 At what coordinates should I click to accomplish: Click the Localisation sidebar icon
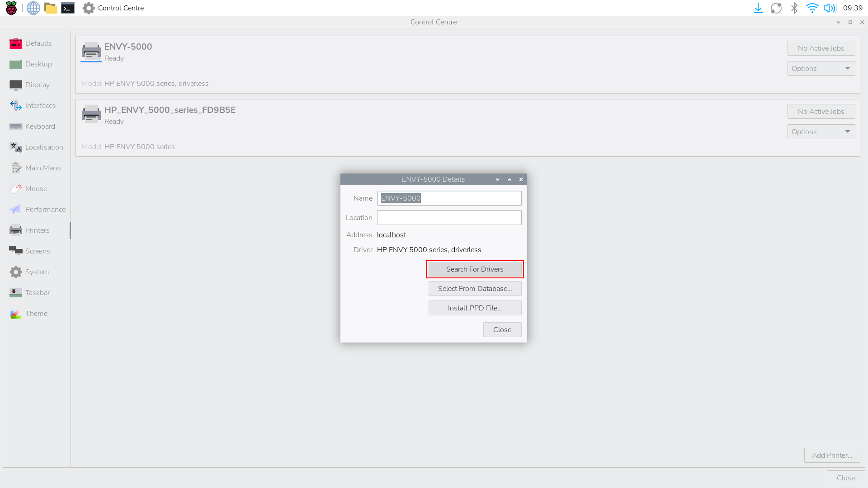(16, 147)
